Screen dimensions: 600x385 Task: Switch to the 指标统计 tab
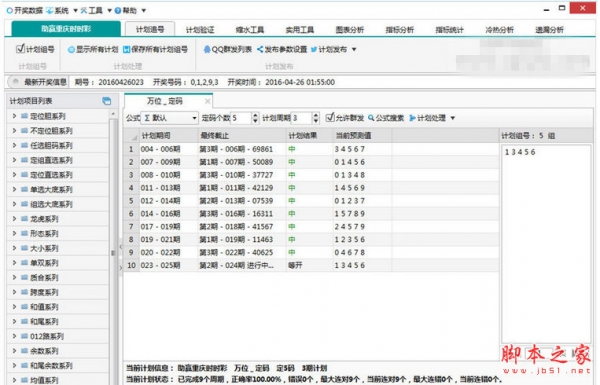click(450, 29)
